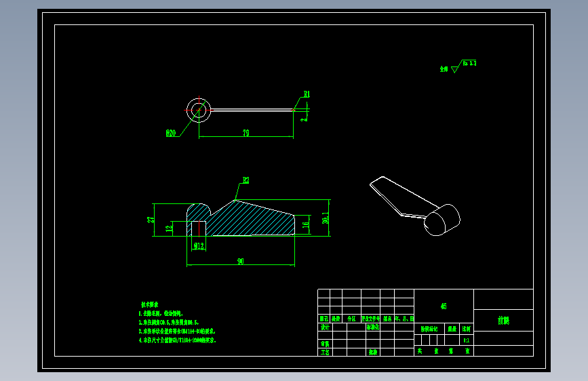Click the 79 length dimension text
Viewport: 588px width, 381px height.
click(246, 133)
